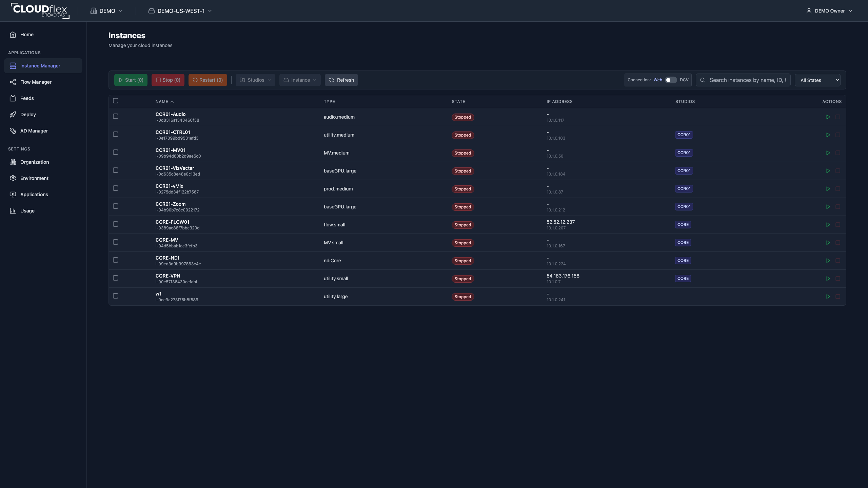Screen dimensions: 868x488
Task: Click the search instances input field
Action: pyautogui.click(x=743, y=80)
